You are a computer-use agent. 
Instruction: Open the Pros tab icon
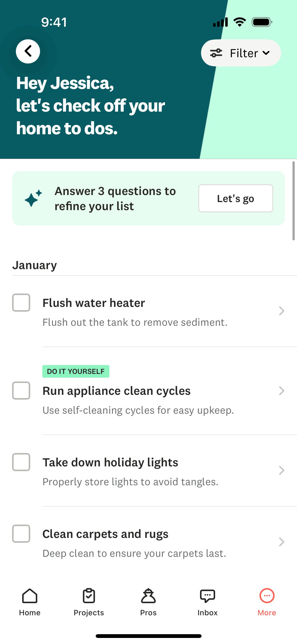point(148,596)
